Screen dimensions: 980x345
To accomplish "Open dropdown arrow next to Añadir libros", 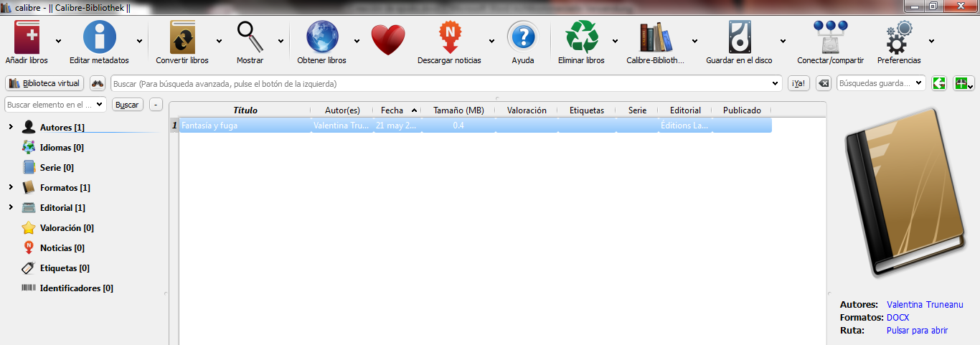I will (x=58, y=41).
